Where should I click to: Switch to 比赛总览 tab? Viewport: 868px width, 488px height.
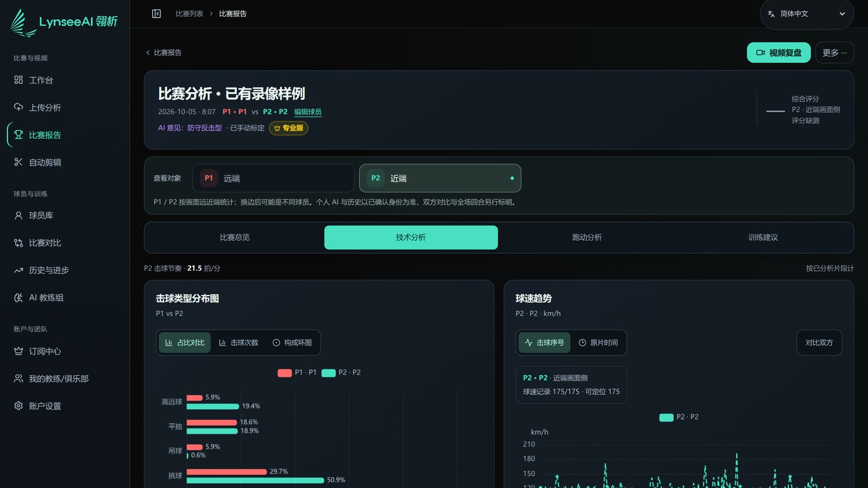[234, 237]
